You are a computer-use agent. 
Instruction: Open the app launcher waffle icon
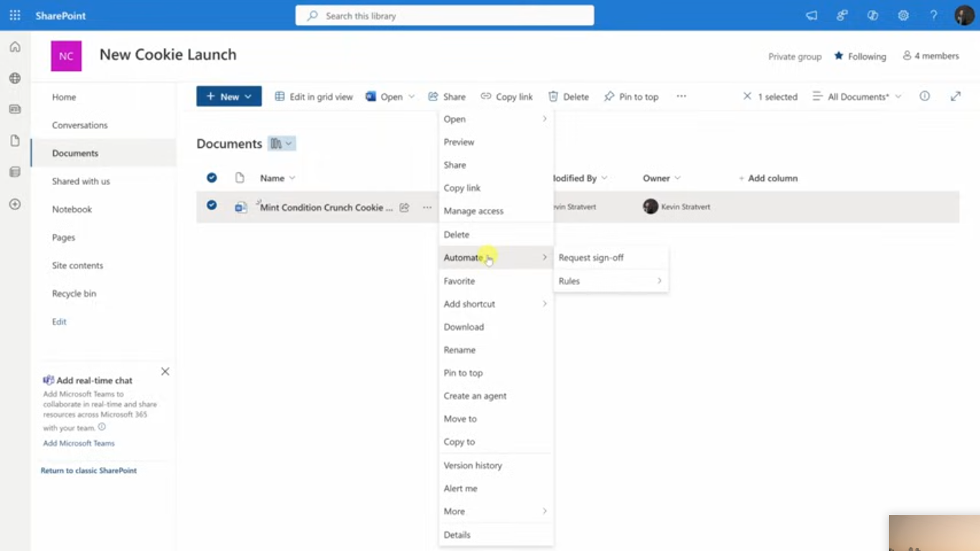tap(14, 15)
